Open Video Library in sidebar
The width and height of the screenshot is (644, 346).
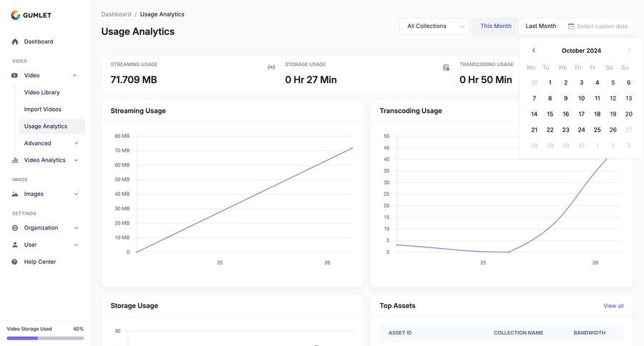pyautogui.click(x=42, y=92)
